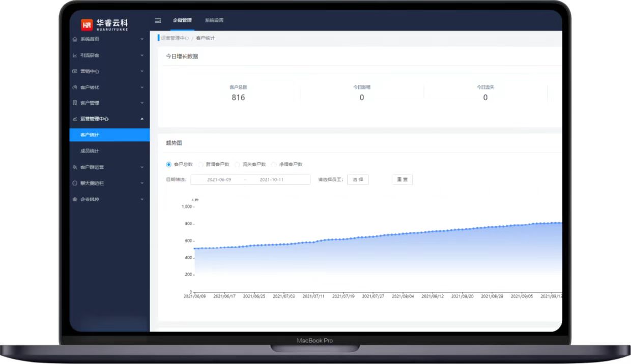Expand the 企业风控 menu chevron

click(142, 199)
